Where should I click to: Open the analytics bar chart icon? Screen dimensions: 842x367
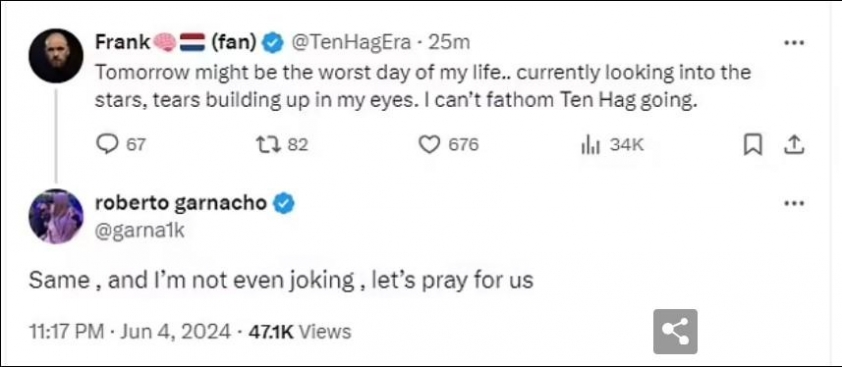pyautogui.click(x=591, y=145)
